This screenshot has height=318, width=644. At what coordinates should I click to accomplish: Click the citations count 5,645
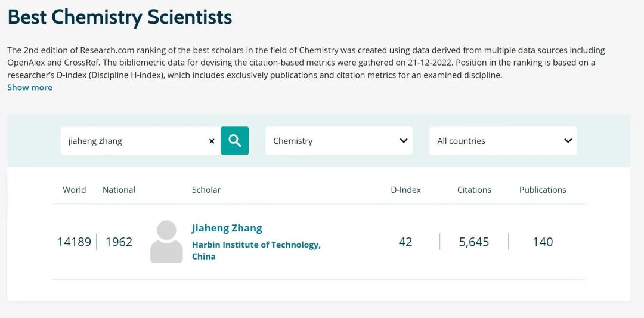coord(474,242)
